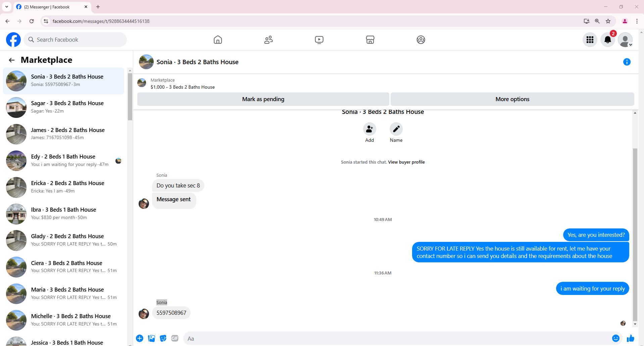Click the Name edit pencil icon
Viewport: 644px width, 346px height.
pyautogui.click(x=396, y=129)
